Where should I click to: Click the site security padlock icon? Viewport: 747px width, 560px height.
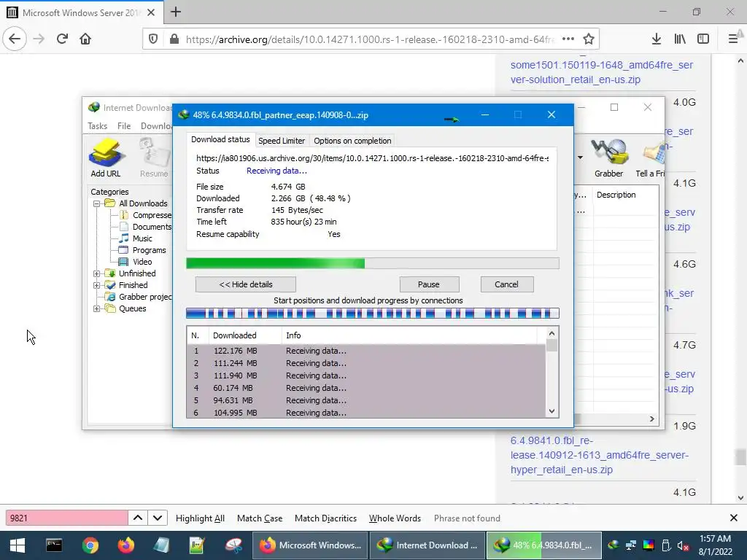pyautogui.click(x=174, y=39)
